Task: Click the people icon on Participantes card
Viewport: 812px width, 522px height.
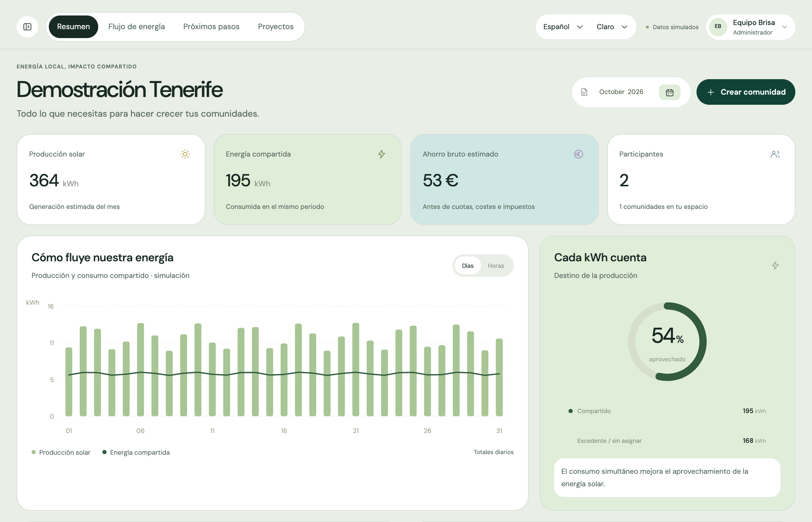Action: point(775,154)
